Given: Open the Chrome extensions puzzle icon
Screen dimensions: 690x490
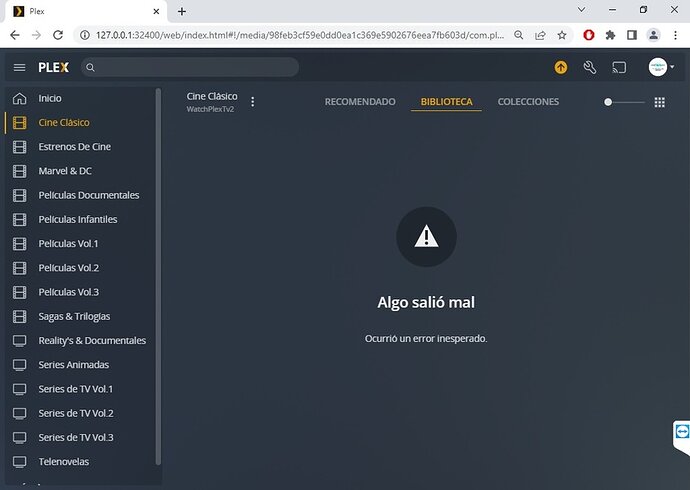Looking at the screenshot, I should (x=610, y=35).
